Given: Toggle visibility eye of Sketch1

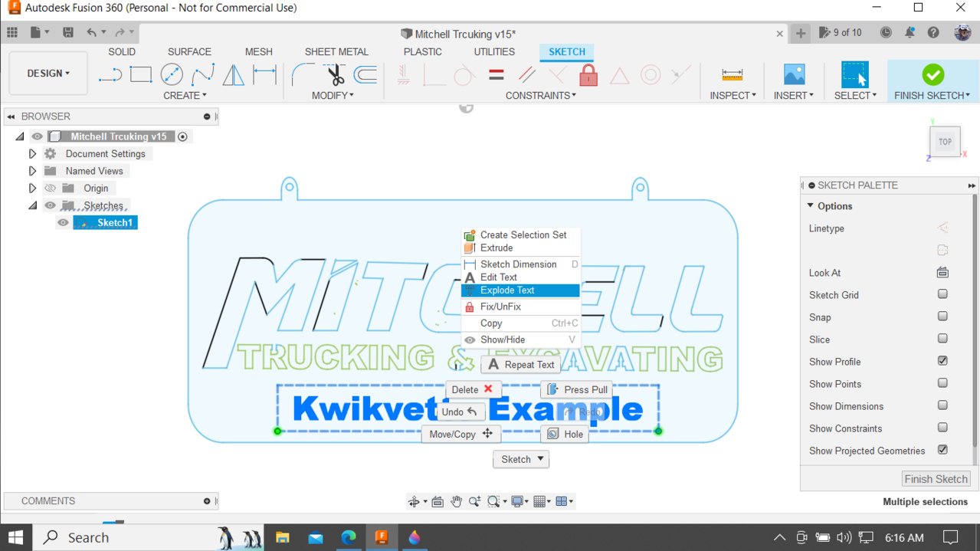Looking at the screenshot, I should pyautogui.click(x=64, y=223).
